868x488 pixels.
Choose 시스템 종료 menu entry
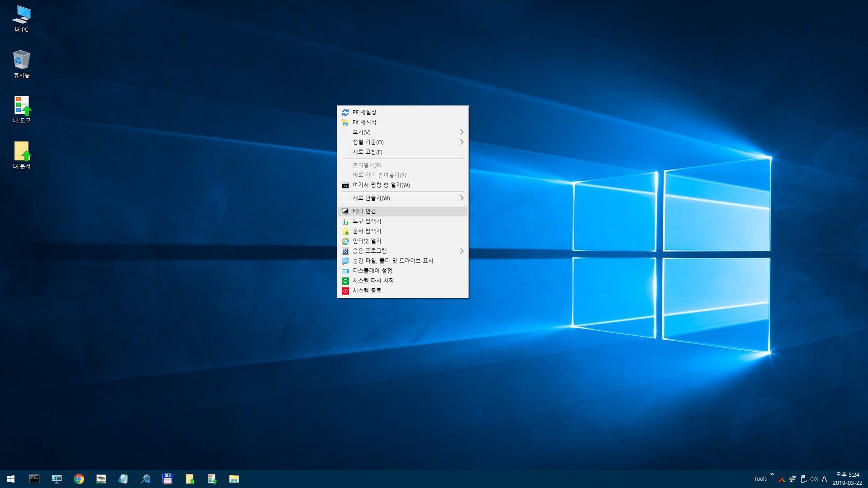pyautogui.click(x=403, y=291)
